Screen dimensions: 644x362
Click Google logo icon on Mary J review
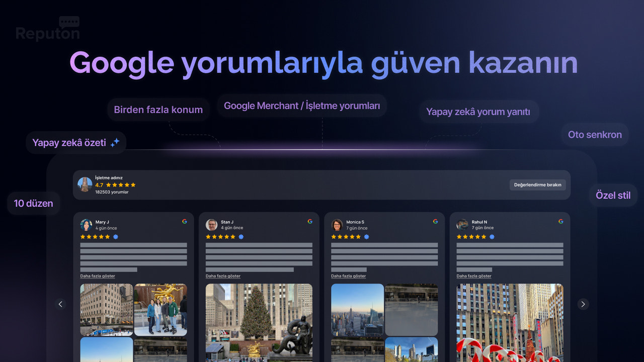point(185,221)
